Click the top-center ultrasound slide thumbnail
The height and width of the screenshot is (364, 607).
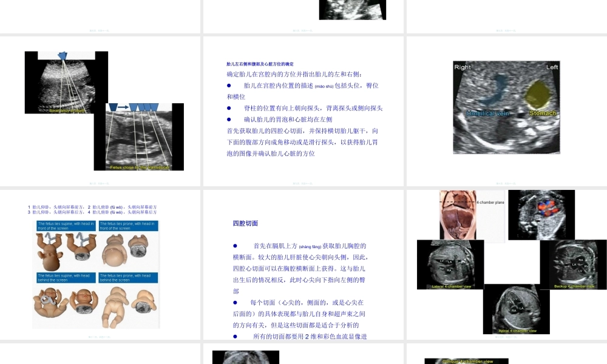click(x=352, y=10)
